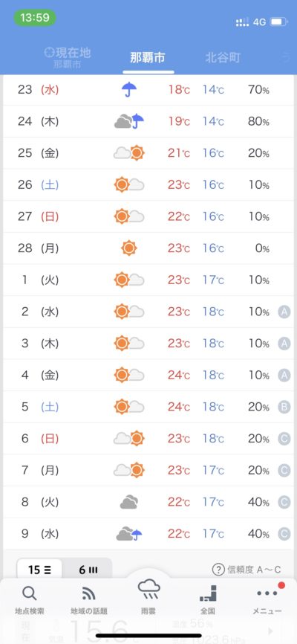Tap the 信頼度 A〜C help question icon
297x644 pixels.
[x=218, y=569]
